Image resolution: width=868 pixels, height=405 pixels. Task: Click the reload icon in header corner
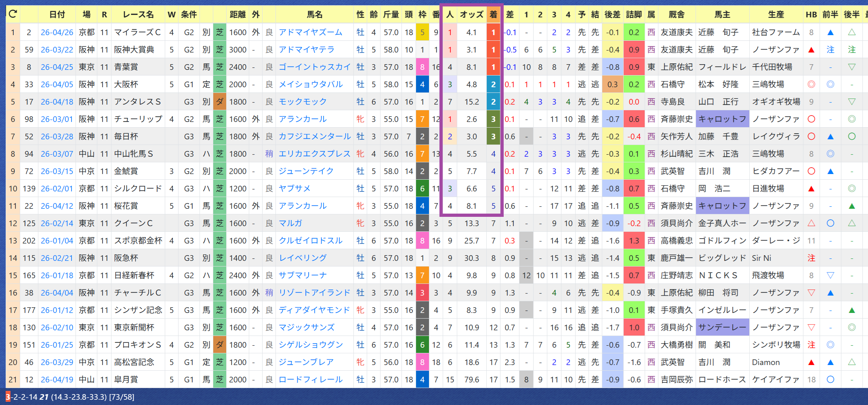point(13,14)
